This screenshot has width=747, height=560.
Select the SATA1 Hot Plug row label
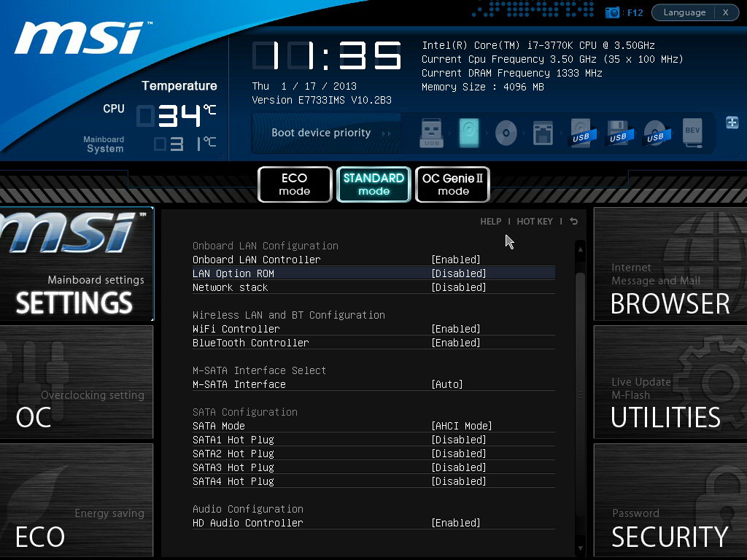click(x=233, y=440)
